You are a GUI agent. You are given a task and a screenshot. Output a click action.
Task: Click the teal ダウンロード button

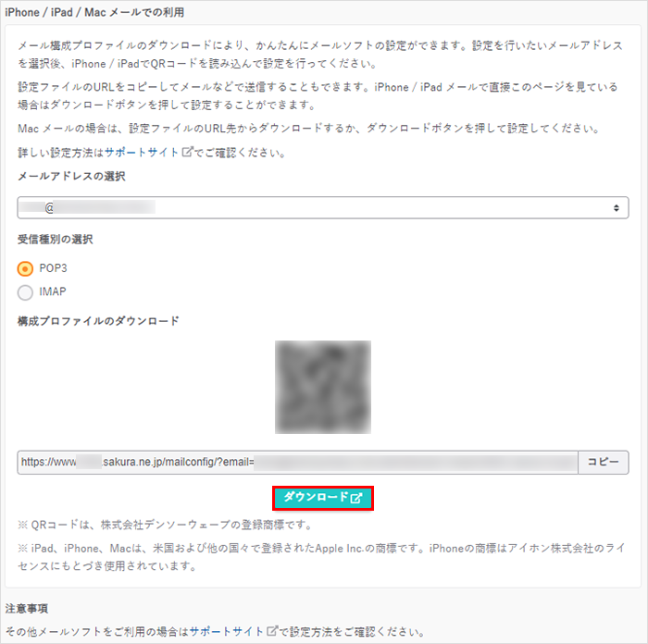(x=323, y=498)
